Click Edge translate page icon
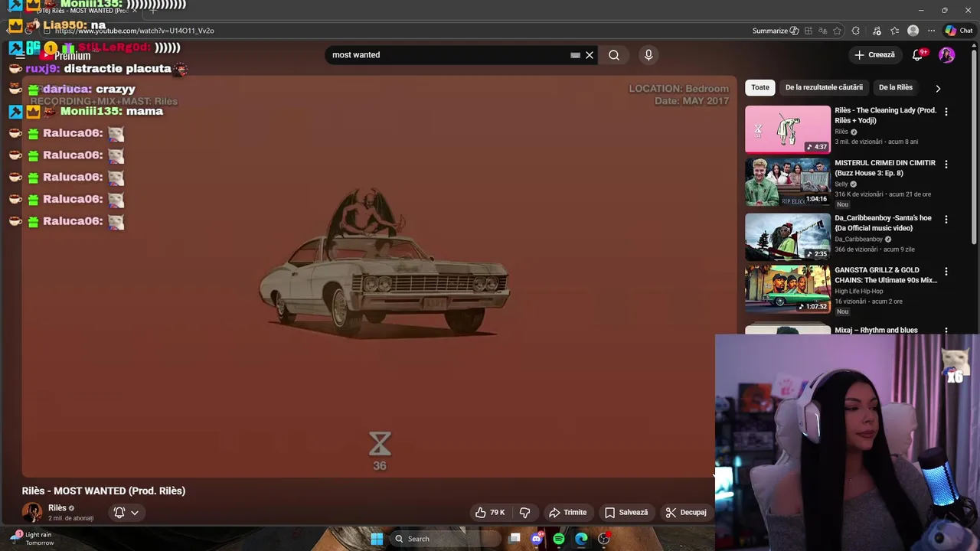 click(x=823, y=31)
